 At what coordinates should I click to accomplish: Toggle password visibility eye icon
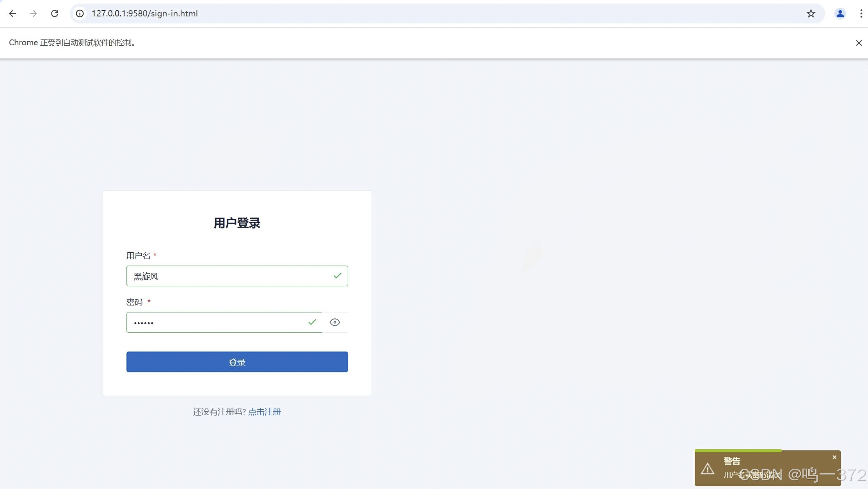click(334, 322)
